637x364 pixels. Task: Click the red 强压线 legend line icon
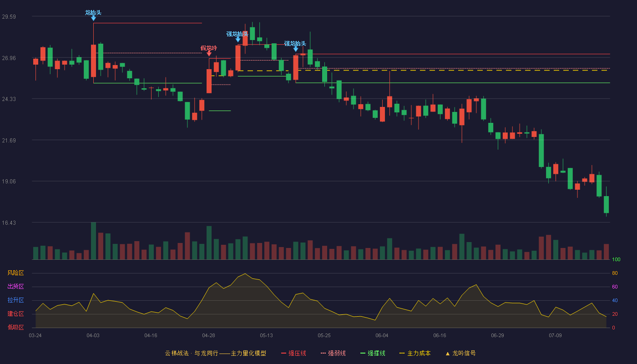click(284, 354)
